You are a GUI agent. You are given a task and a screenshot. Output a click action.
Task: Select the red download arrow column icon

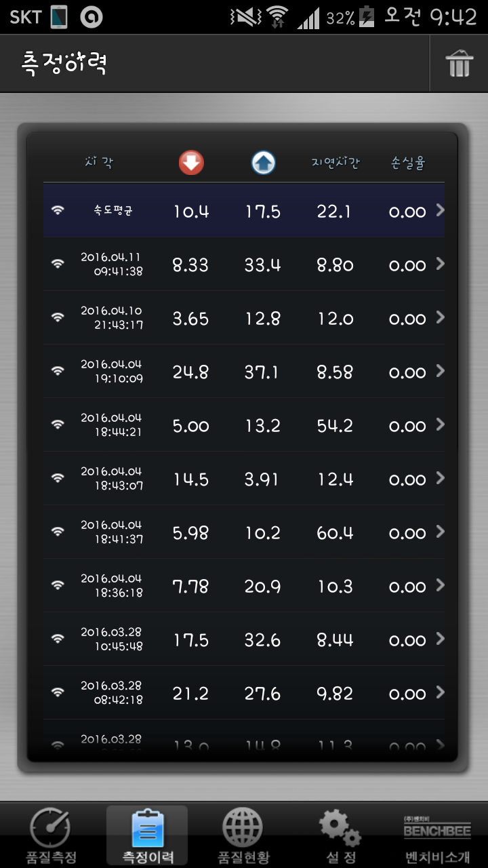pos(191,163)
